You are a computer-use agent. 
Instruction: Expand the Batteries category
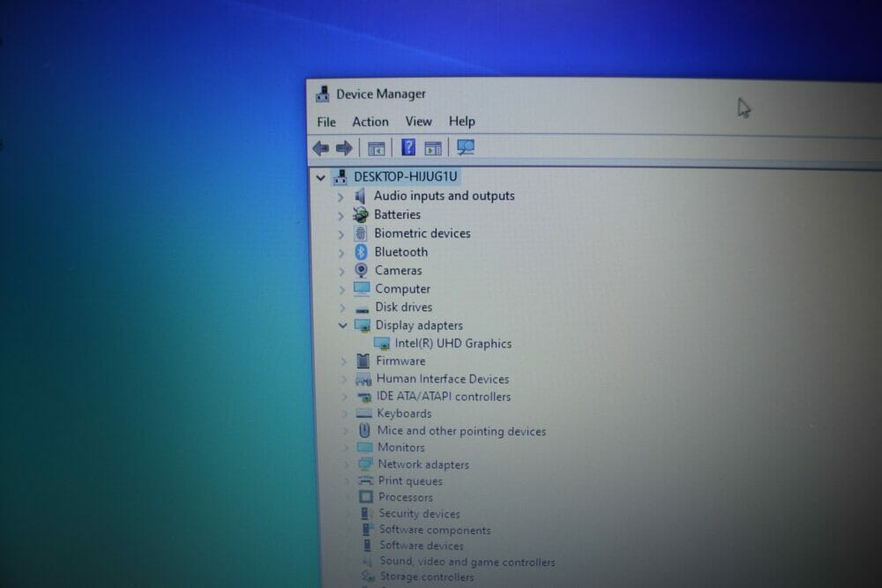pos(340,216)
